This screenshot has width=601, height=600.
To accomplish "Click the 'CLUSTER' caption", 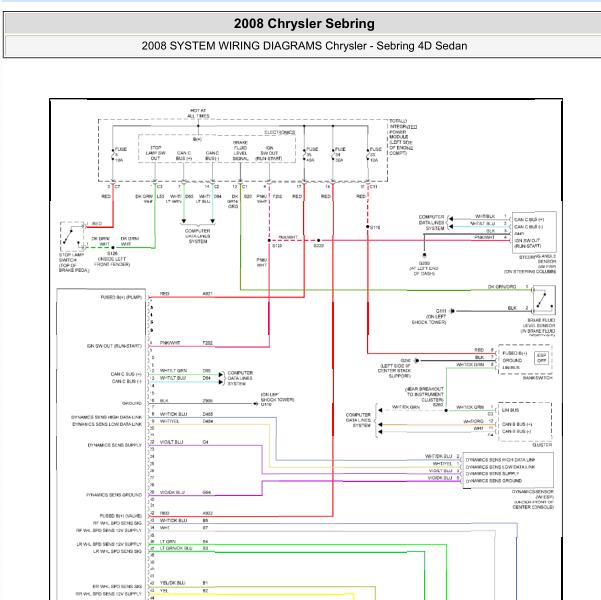I will coord(542,445).
